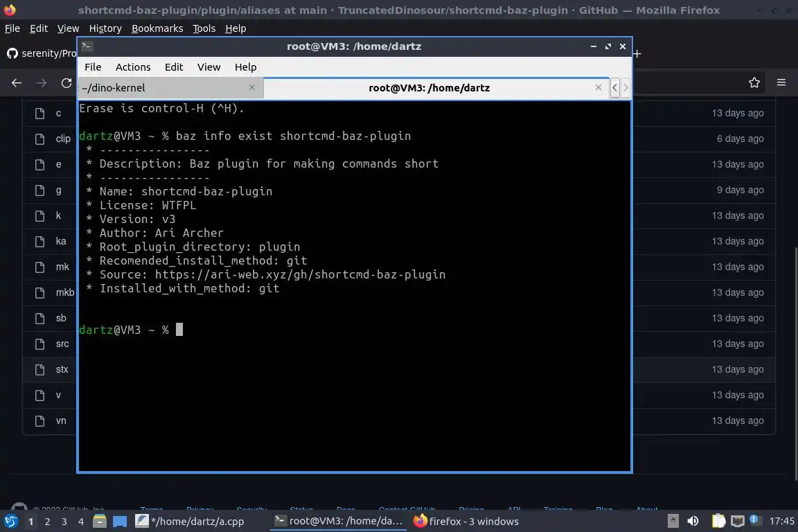Open the clip file on GitHub
This screenshot has width=798, height=532.
click(63, 139)
